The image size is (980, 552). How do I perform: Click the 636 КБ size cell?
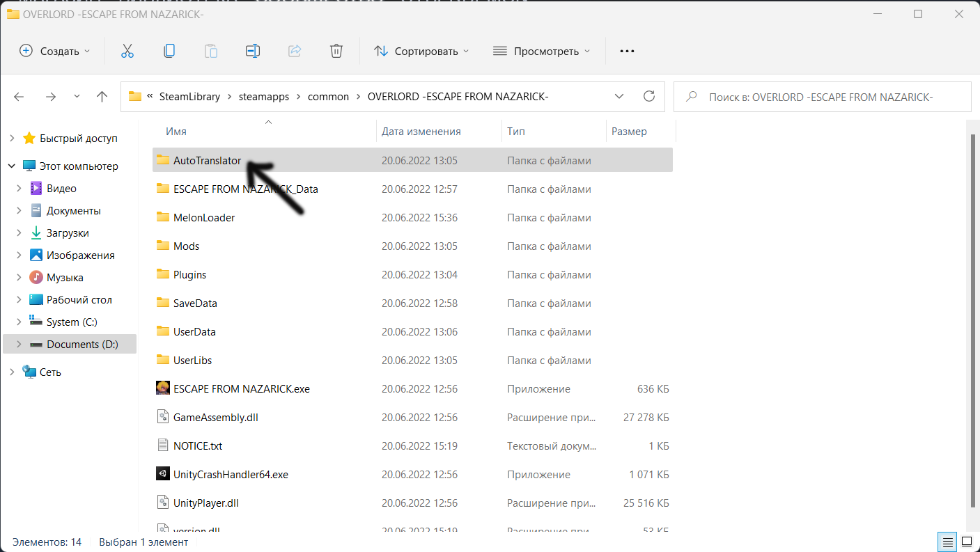coord(653,388)
